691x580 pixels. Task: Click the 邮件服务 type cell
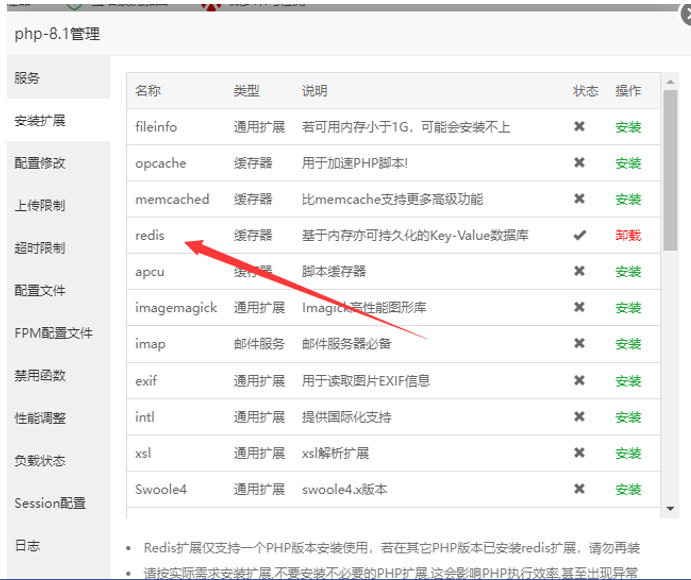click(x=259, y=344)
